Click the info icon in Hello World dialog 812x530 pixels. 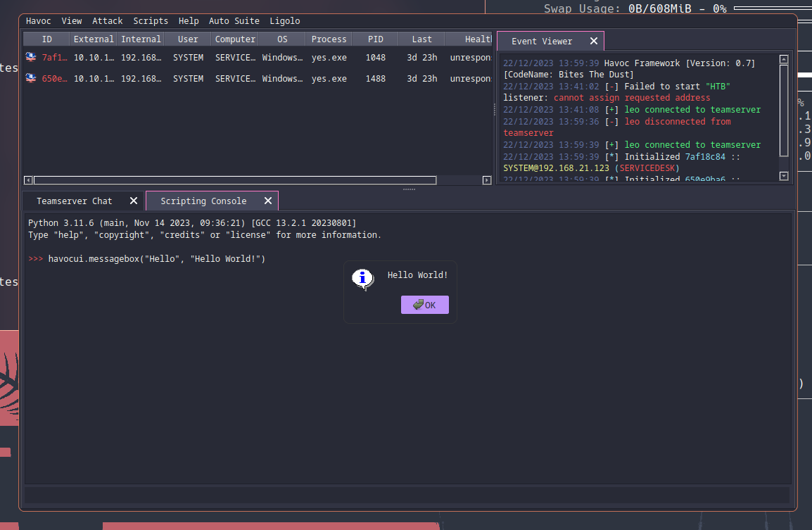[x=362, y=279]
